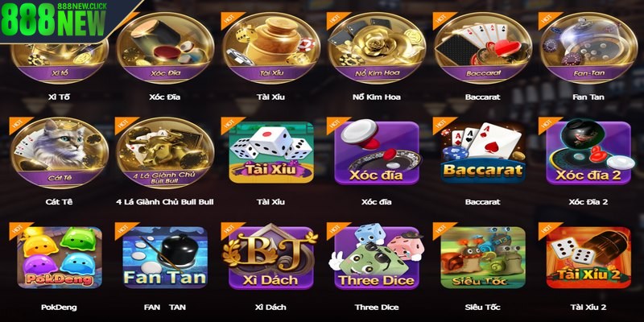Start the Tài Xỉu dice tile
Screen dimensions: 644x322
pos(271,152)
